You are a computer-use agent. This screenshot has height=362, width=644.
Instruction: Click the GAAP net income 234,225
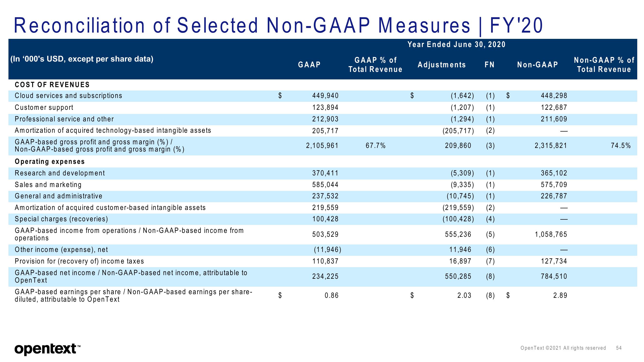click(325, 276)
